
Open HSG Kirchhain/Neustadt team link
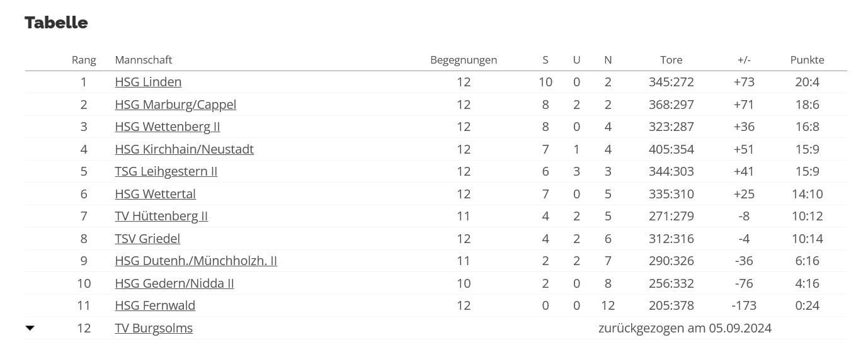pyautogui.click(x=185, y=149)
